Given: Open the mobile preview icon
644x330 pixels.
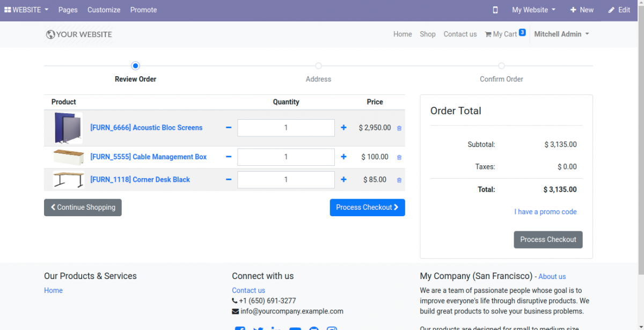Looking at the screenshot, I should tap(495, 10).
